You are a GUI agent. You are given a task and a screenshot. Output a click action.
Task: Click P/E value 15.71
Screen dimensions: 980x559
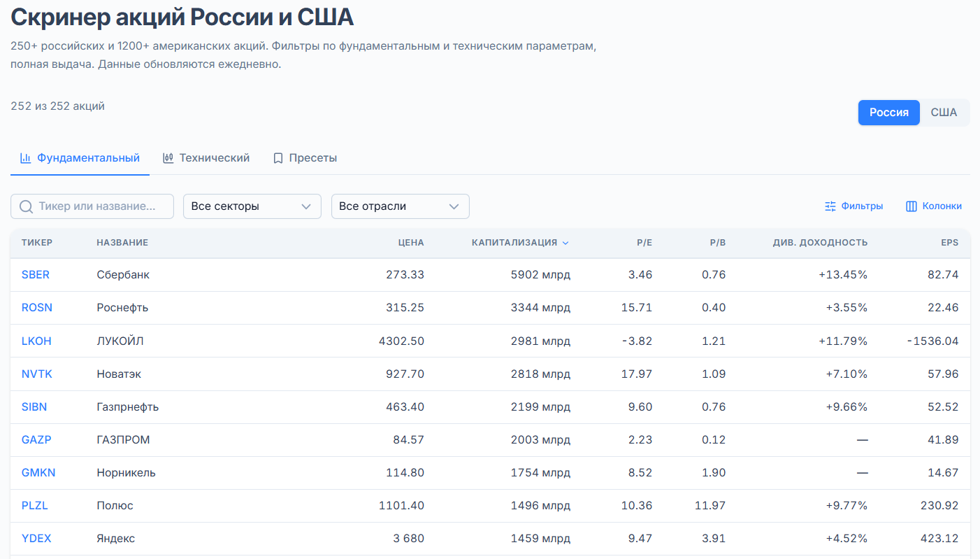[637, 308]
